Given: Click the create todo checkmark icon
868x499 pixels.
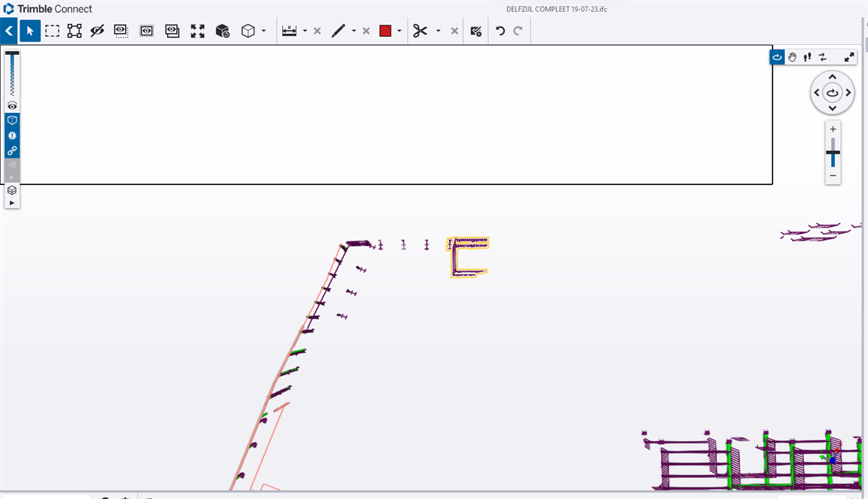Looking at the screenshot, I should click(476, 31).
